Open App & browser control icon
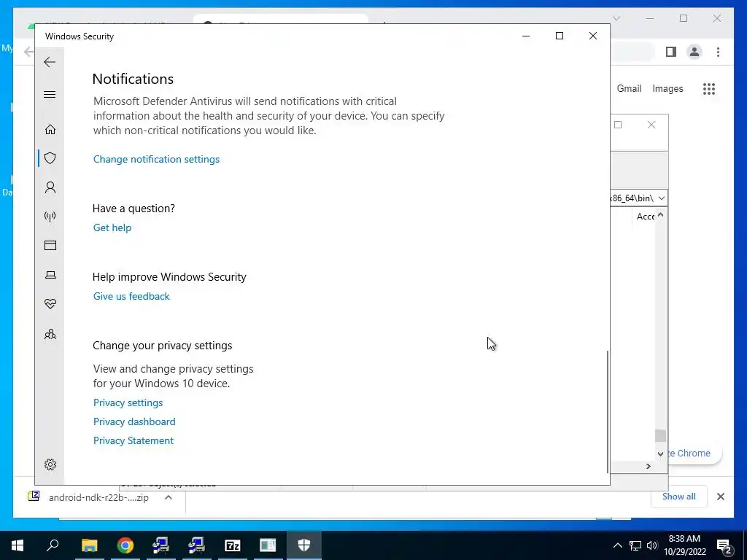This screenshot has width=747, height=560. tap(50, 245)
